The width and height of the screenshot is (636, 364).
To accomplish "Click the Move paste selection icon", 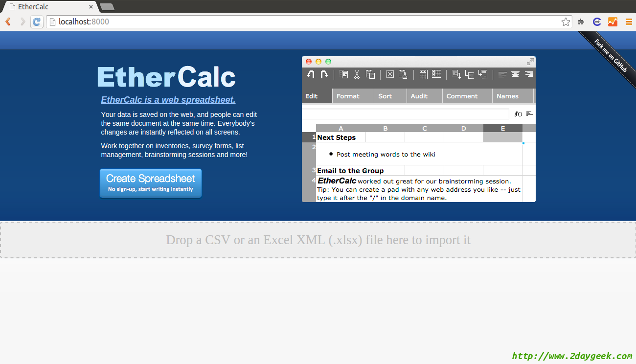I will tap(470, 74).
